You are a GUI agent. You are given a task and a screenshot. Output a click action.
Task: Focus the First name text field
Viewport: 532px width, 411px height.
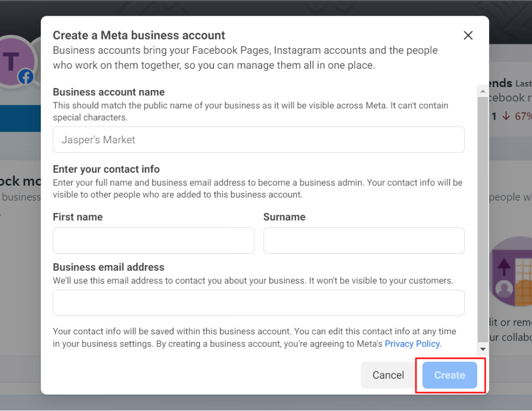154,240
